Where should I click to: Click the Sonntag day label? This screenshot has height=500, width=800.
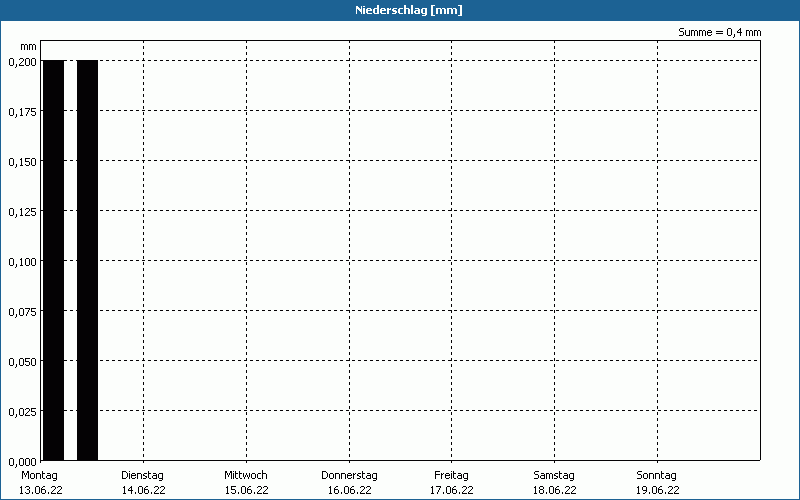[657, 476]
